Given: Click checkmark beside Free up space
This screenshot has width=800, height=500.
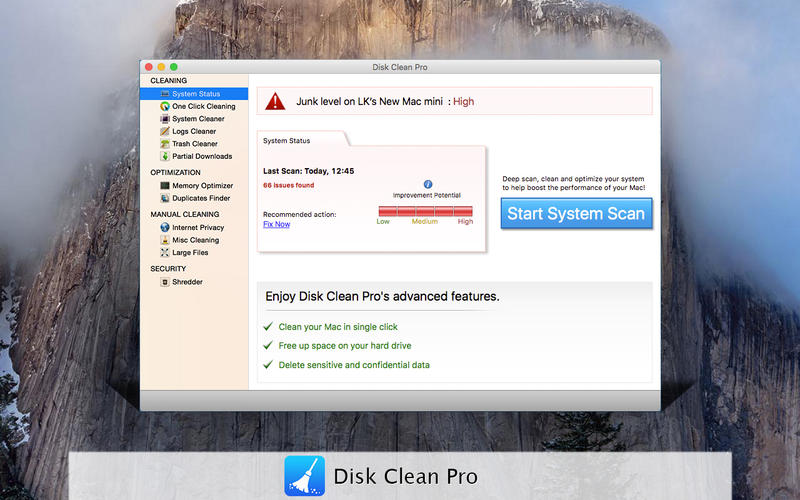Looking at the screenshot, I should click(268, 345).
